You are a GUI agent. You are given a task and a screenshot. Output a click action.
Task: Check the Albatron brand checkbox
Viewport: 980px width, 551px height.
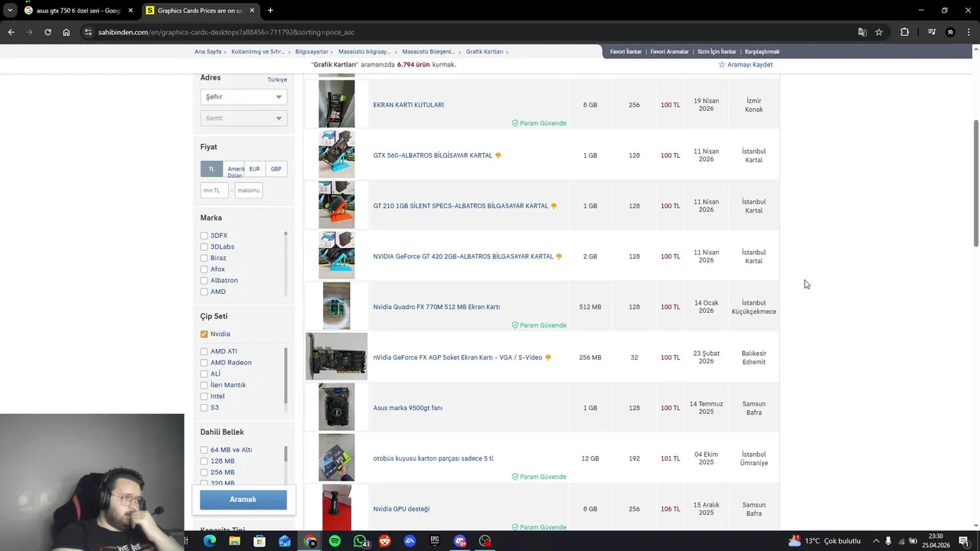pyautogui.click(x=204, y=281)
